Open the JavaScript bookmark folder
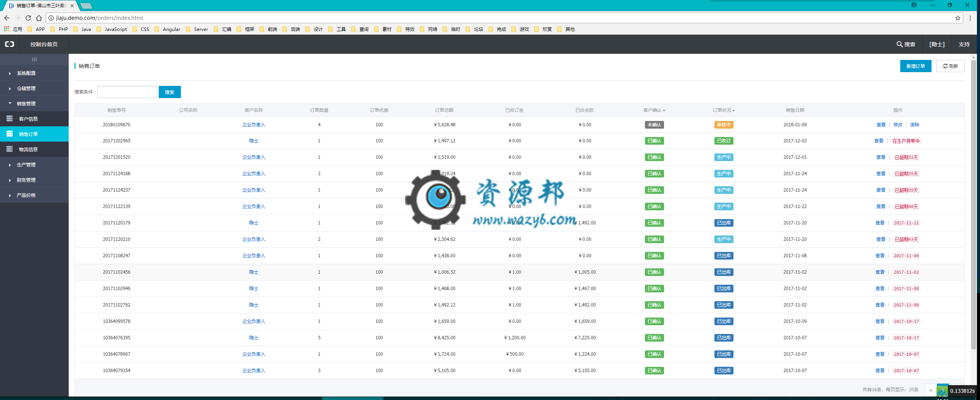Viewport: 980px width, 400px height. [x=111, y=29]
